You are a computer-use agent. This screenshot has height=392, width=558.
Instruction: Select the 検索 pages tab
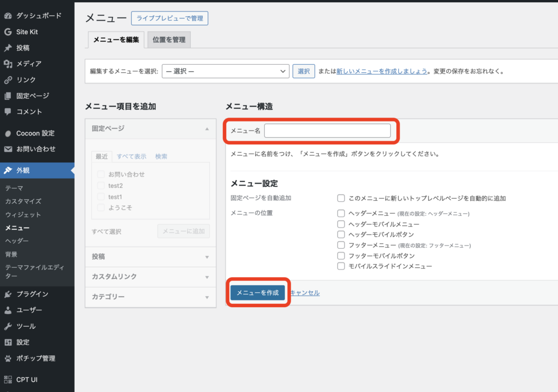pos(161,156)
